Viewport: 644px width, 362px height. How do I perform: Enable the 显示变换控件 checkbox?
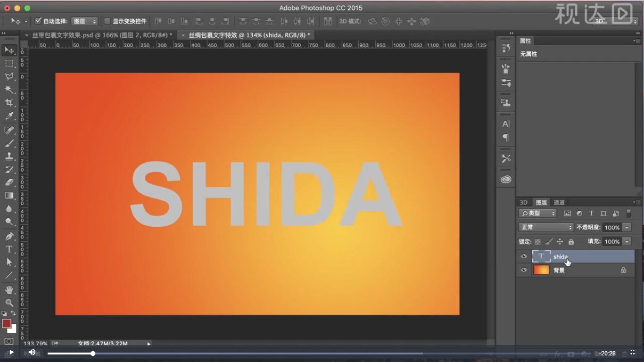point(107,21)
